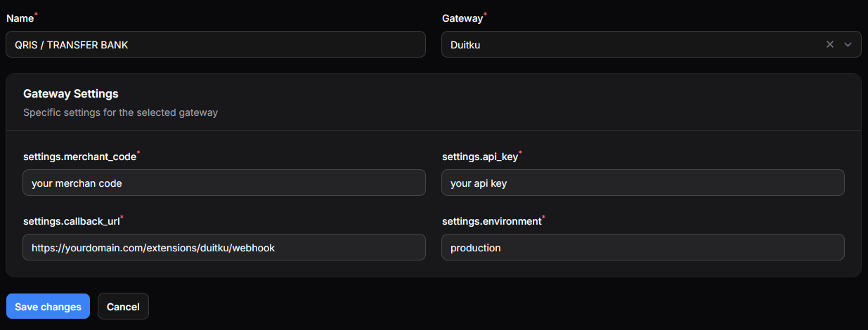The height and width of the screenshot is (330, 868).
Task: Click the red required asterisk beside Name
Action: click(x=37, y=15)
